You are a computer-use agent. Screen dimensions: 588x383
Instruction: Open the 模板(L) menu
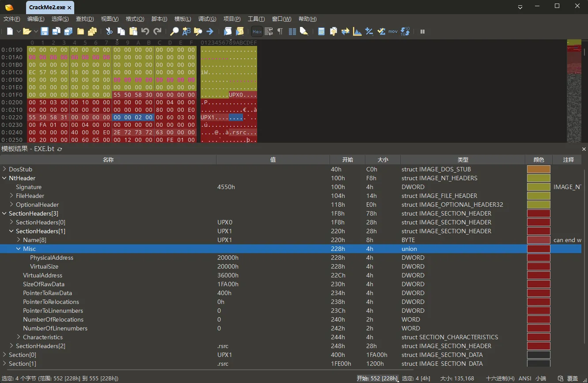pyautogui.click(x=183, y=19)
